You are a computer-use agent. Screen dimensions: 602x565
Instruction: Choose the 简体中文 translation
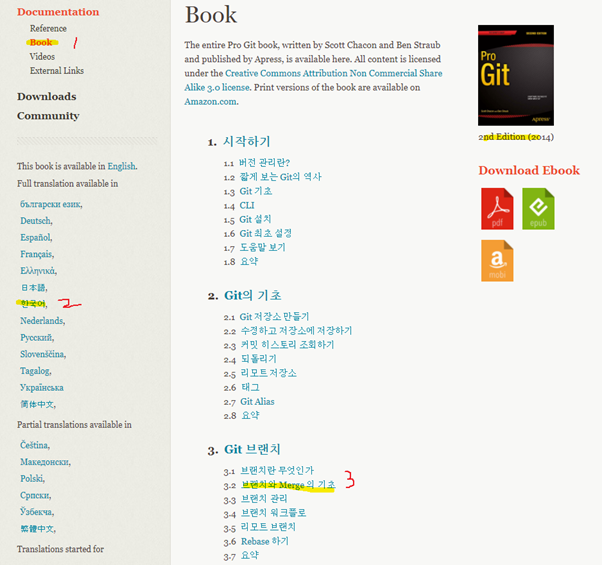(38, 404)
